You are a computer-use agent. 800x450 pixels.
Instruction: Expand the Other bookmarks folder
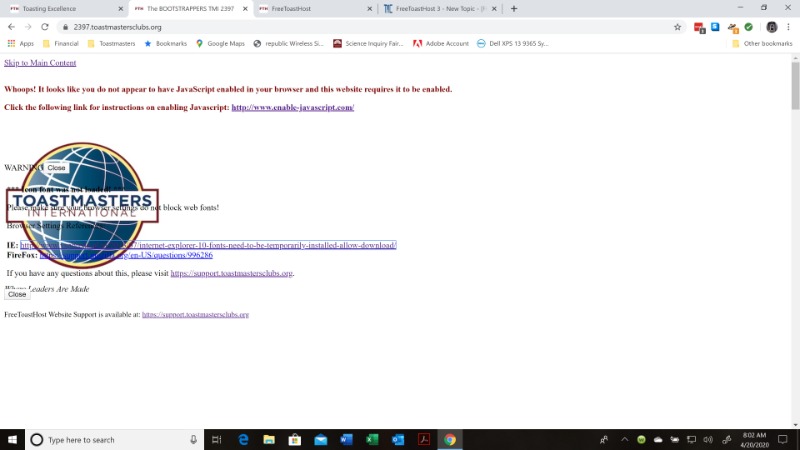[x=761, y=44]
